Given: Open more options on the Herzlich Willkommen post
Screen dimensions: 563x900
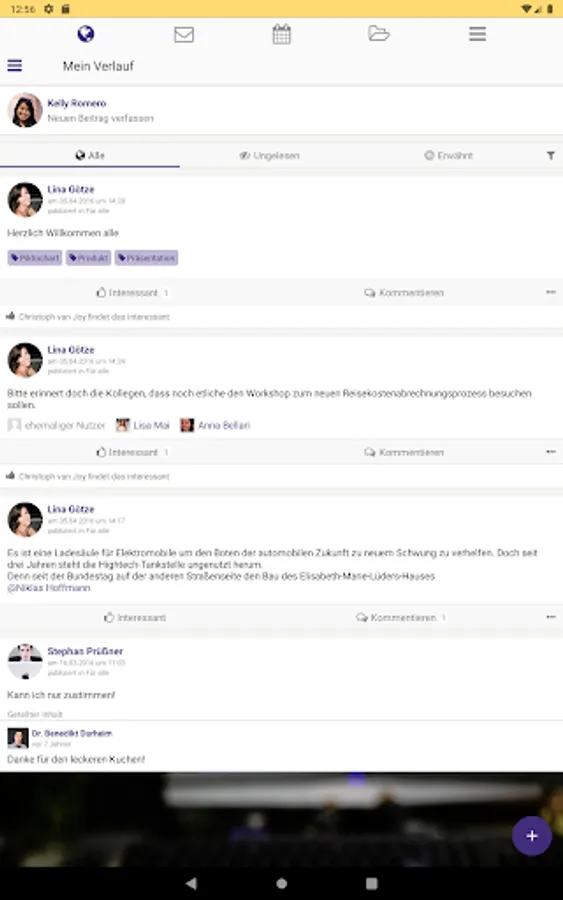Looking at the screenshot, I should coord(551,292).
